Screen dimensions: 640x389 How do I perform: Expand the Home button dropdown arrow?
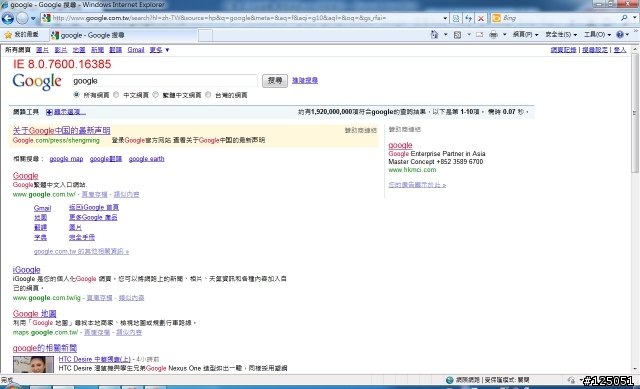[x=445, y=35]
